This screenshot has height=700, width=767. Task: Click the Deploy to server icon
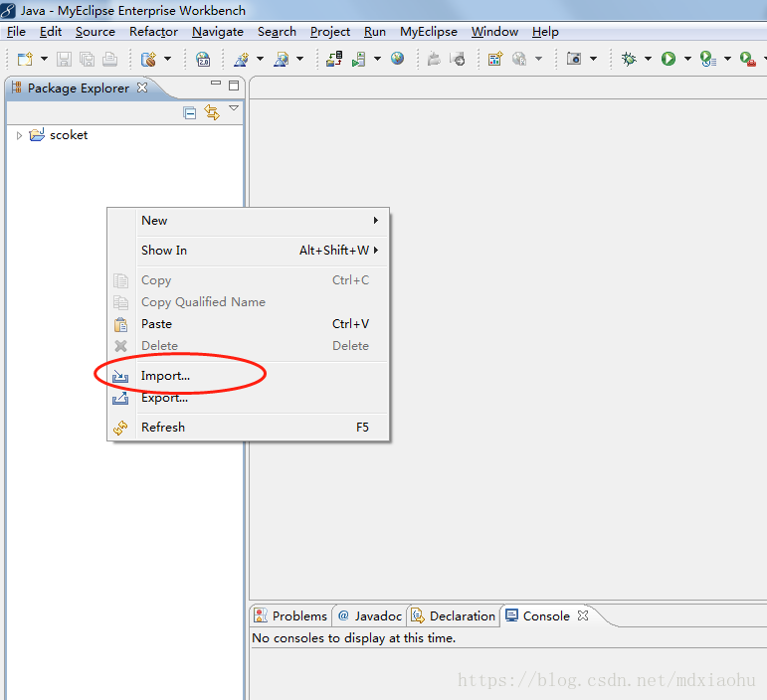tap(334, 59)
